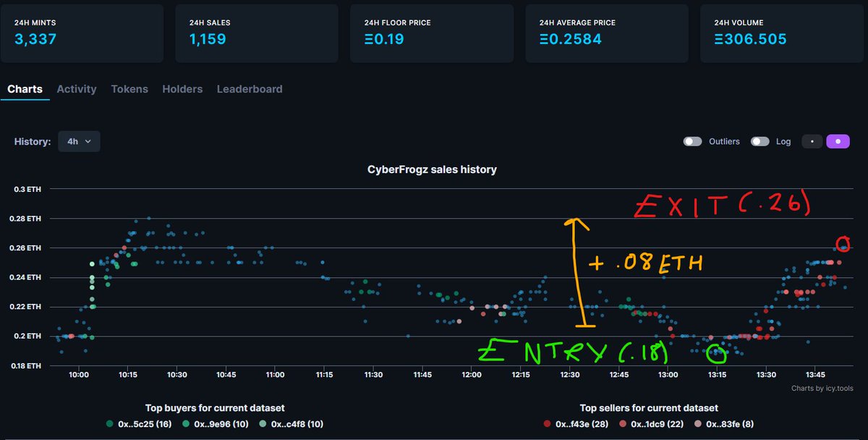Click the 10:30 time axis label
The width and height of the screenshot is (868, 440).
pos(176,375)
